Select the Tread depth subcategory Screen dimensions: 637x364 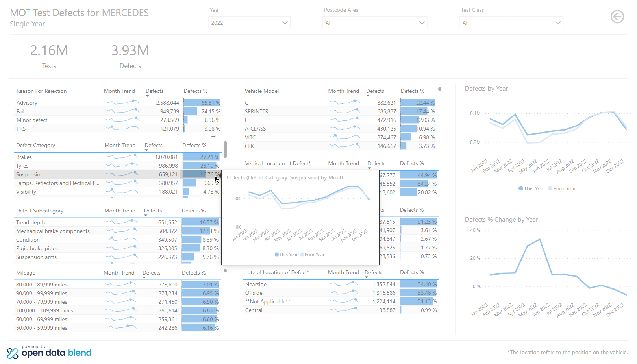point(117,222)
